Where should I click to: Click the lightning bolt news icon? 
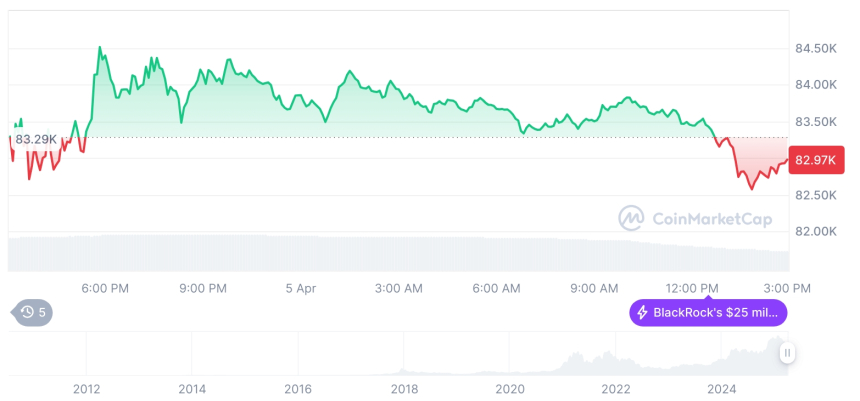642,313
